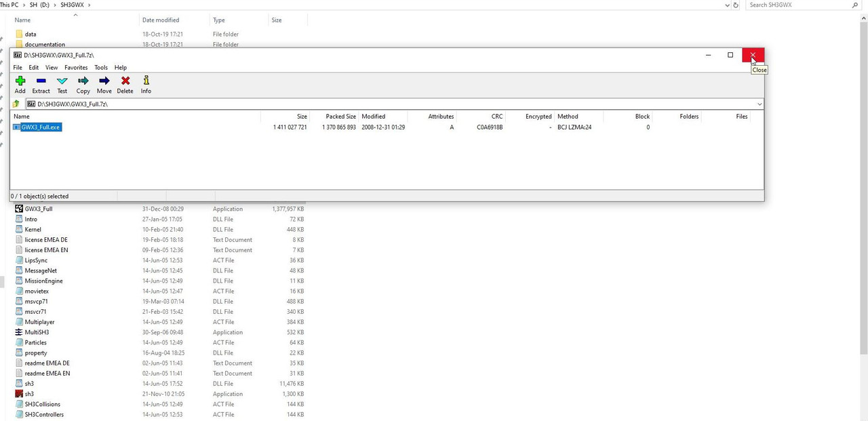Select the SH3Controllers ACT file
This screenshot has width=868, height=421.
(x=44, y=414)
